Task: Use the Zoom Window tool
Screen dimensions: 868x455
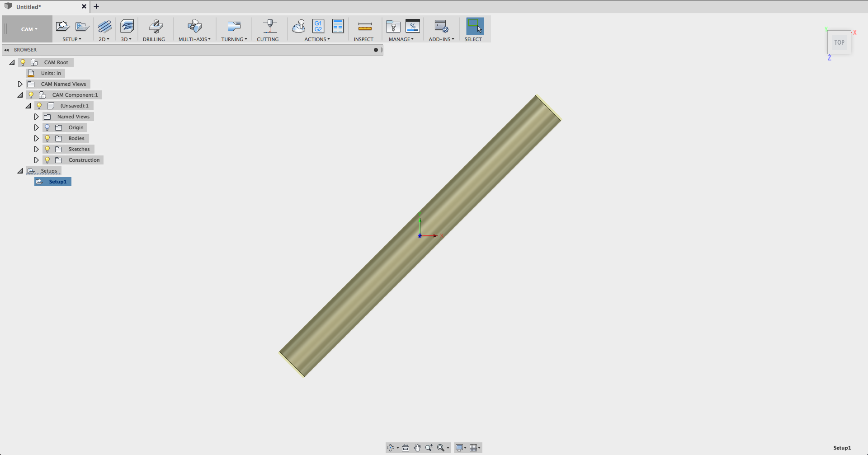Action: tap(440, 448)
